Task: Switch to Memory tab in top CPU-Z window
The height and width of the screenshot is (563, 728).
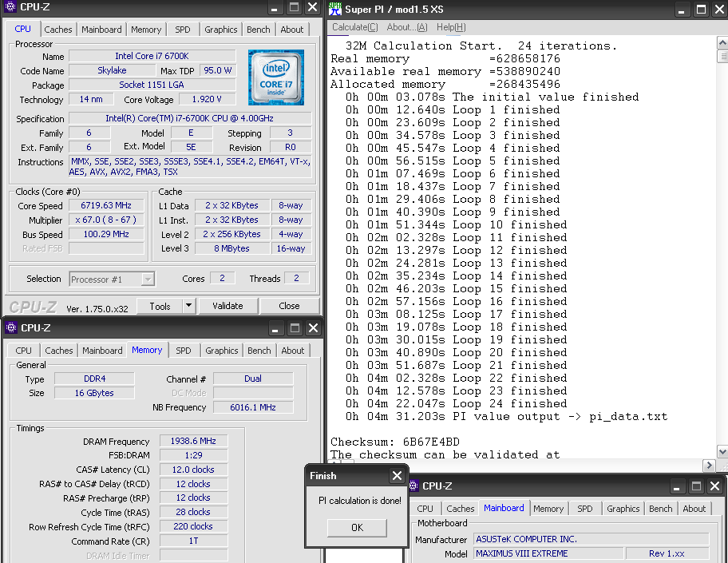Action: [x=146, y=30]
